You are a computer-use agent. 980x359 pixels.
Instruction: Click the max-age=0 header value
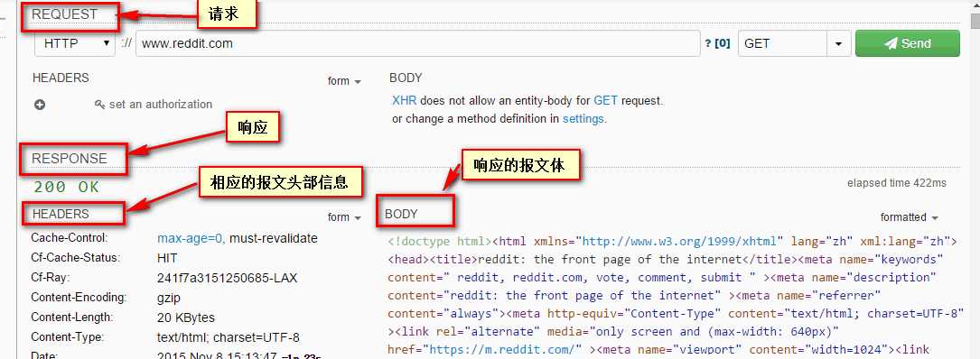coord(191,238)
